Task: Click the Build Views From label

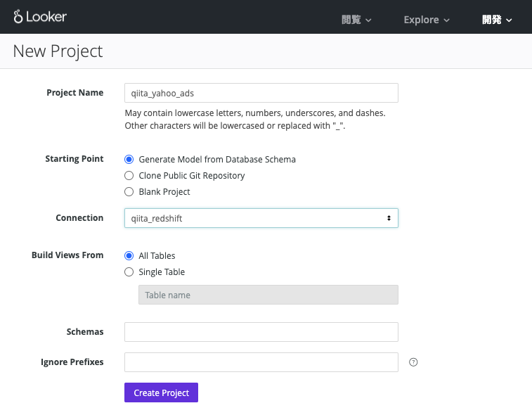Action: coord(67,255)
